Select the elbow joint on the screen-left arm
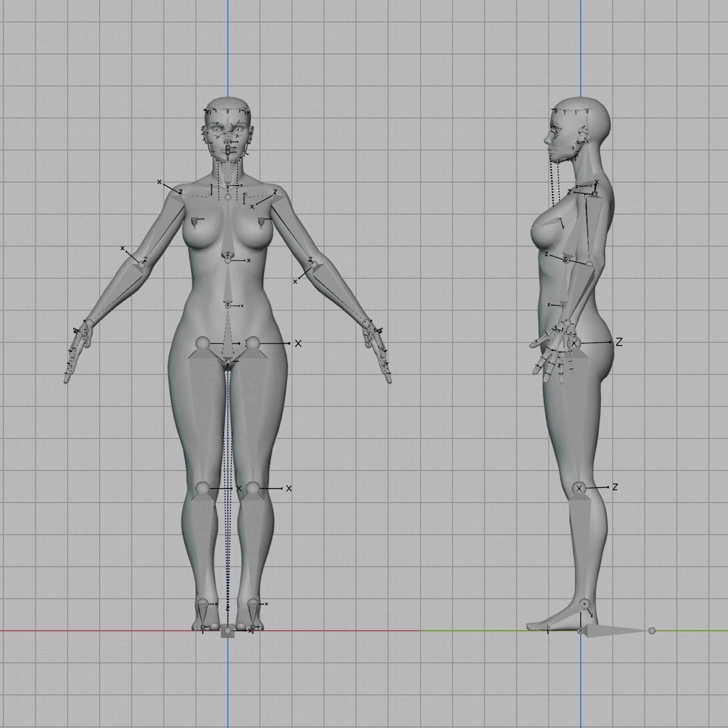Screen dimensions: 728x728 click(x=142, y=264)
